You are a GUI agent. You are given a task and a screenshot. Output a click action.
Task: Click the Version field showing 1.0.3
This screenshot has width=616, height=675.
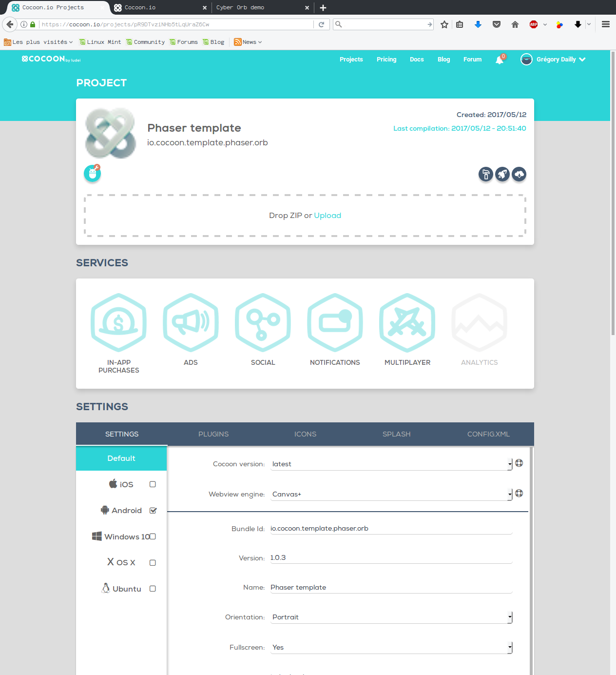point(391,557)
